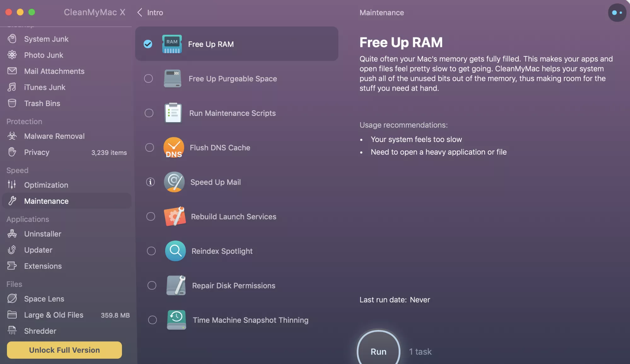This screenshot has width=630, height=364.
Task: Open the assistant dots icon at top right
Action: click(x=617, y=13)
